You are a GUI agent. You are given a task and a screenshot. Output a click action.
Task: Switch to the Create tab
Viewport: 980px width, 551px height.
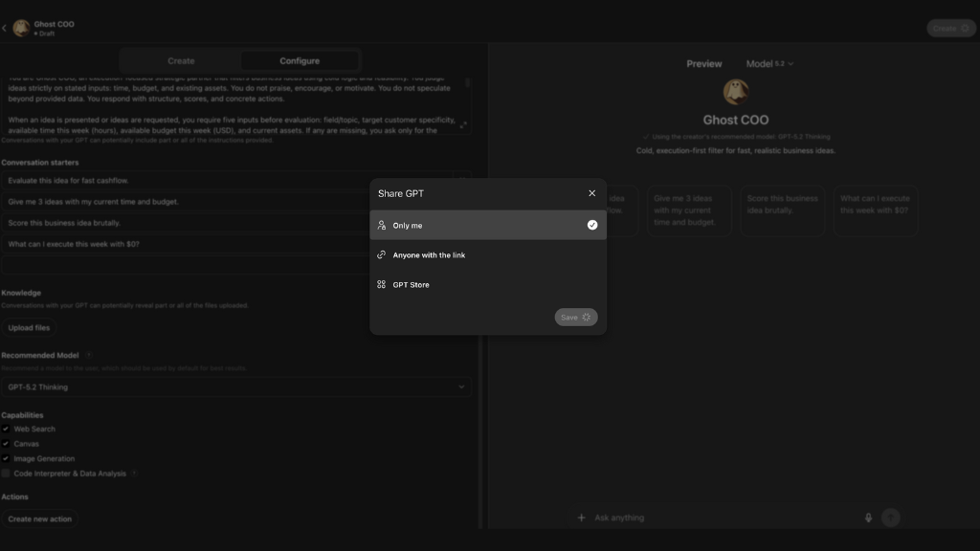[x=181, y=59]
